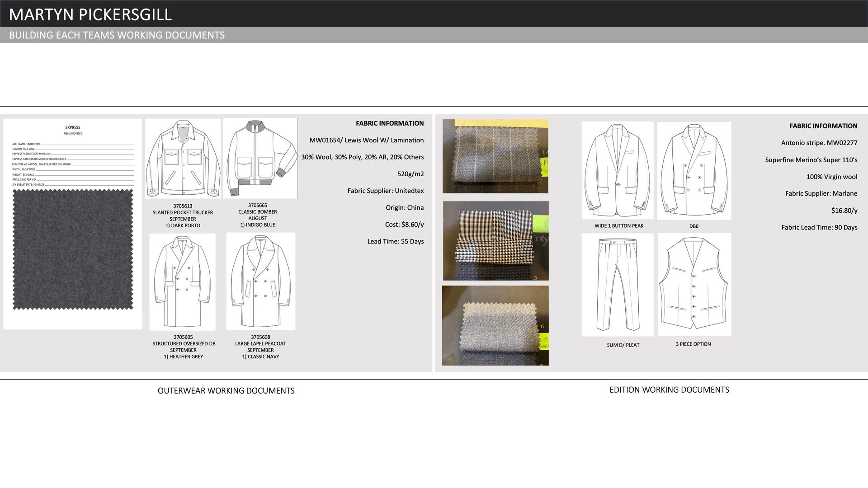Select the Classic Bomber jacket sketch

(260, 158)
